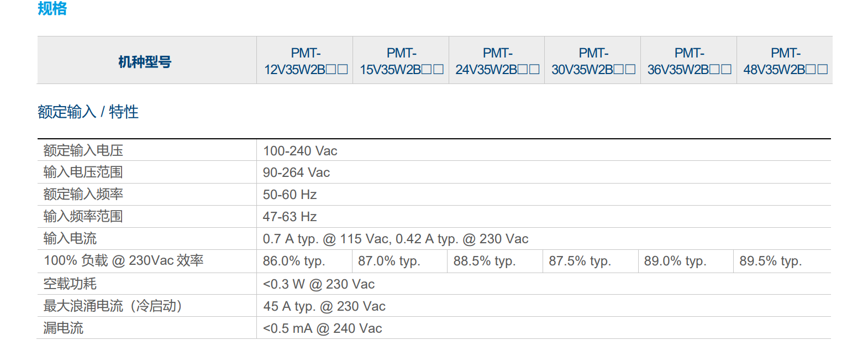Select the PMT-15V35W2B model column header
The image size is (868, 340).
(x=401, y=61)
